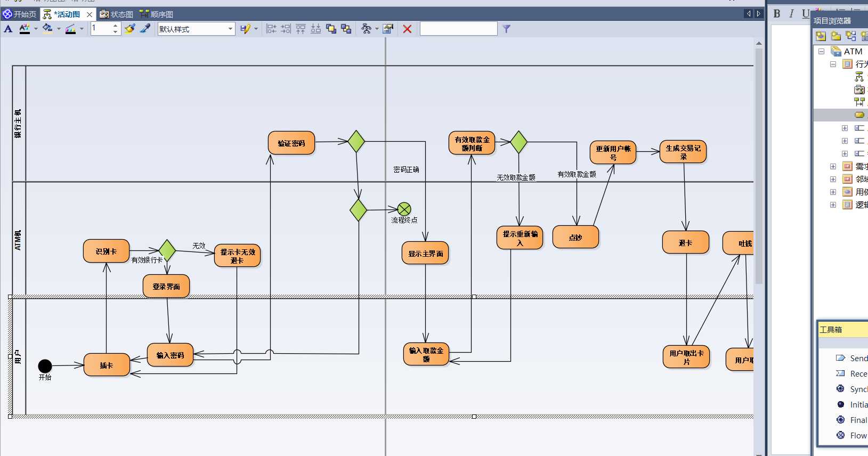Image resolution: width=868 pixels, height=456 pixels.
Task: Collapse the ATM root tree node
Action: click(821, 51)
